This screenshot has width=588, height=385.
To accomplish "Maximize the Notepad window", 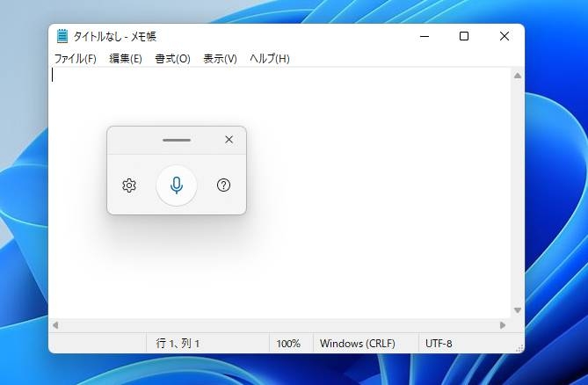I will coord(464,36).
